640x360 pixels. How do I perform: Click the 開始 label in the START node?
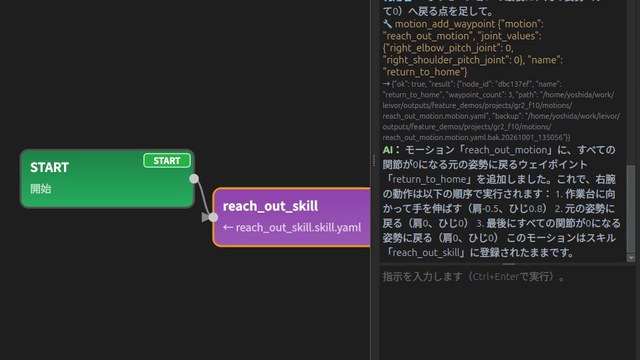pos(41,189)
